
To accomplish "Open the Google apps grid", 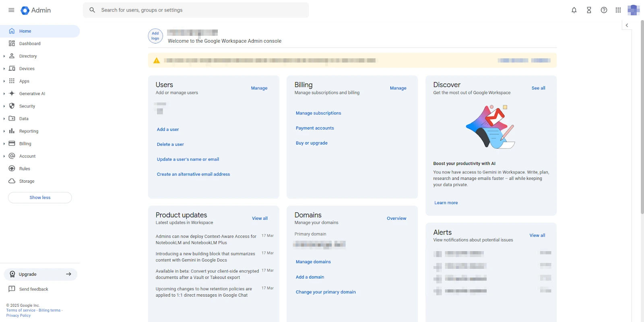I will (x=618, y=10).
